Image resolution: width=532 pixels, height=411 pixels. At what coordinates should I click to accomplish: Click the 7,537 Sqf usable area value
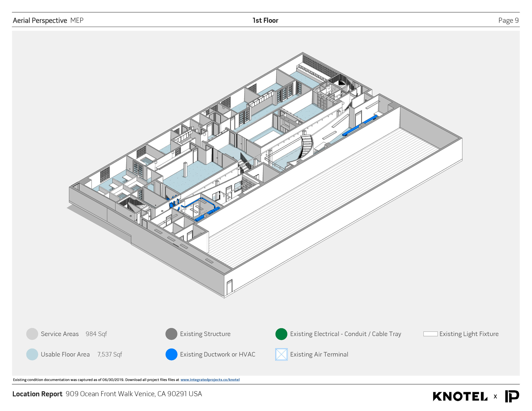(x=110, y=354)
